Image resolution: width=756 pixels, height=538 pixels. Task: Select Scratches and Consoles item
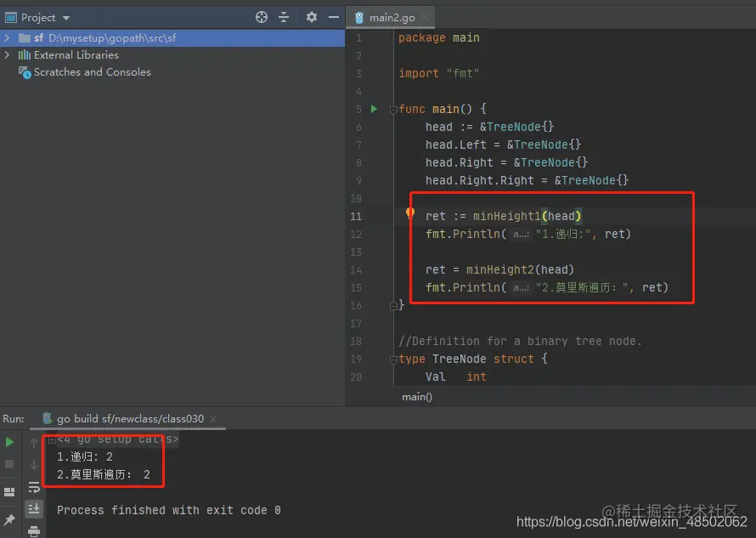click(x=92, y=72)
